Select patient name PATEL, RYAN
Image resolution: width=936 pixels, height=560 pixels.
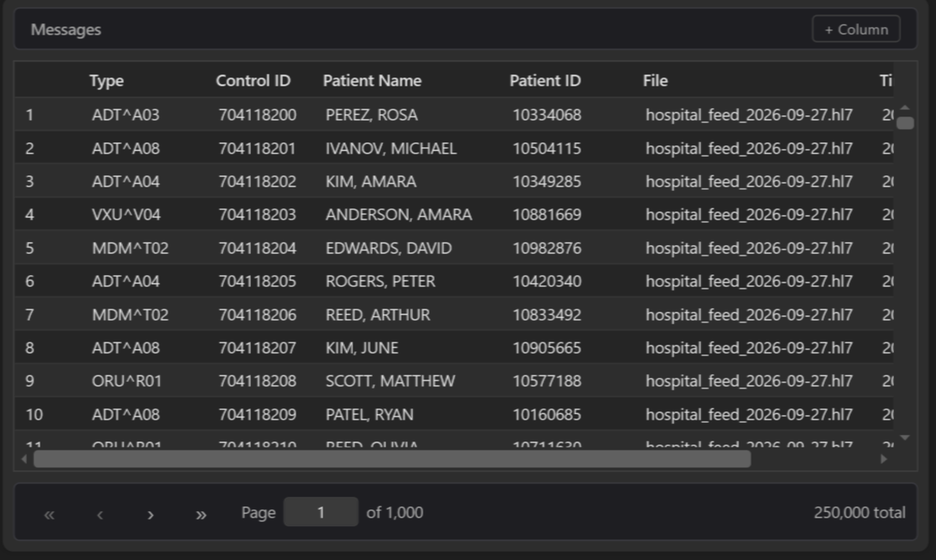369,415
